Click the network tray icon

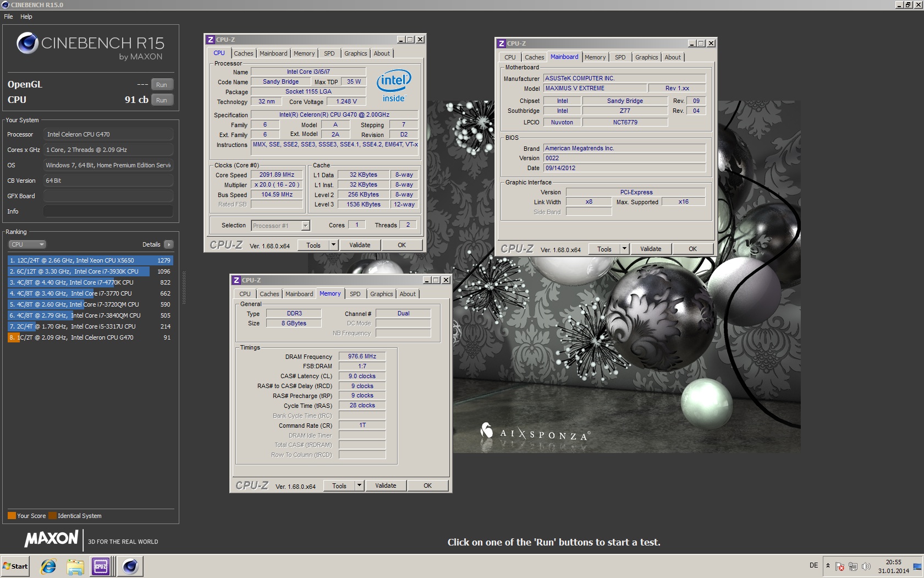(853, 566)
